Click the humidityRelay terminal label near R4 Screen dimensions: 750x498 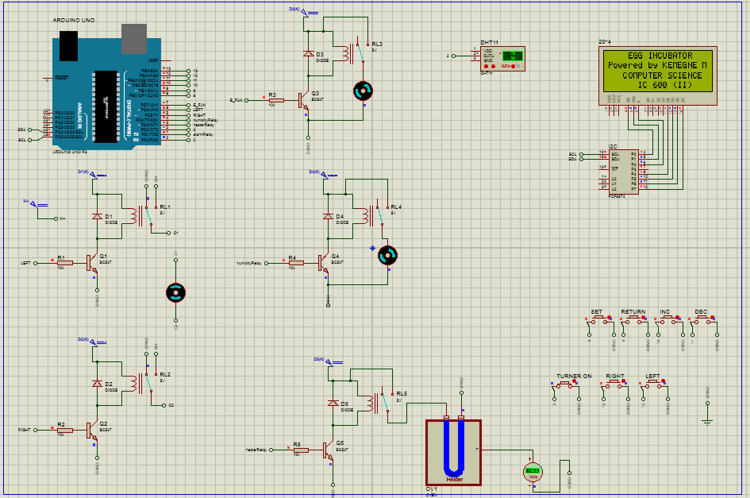pyautogui.click(x=249, y=263)
